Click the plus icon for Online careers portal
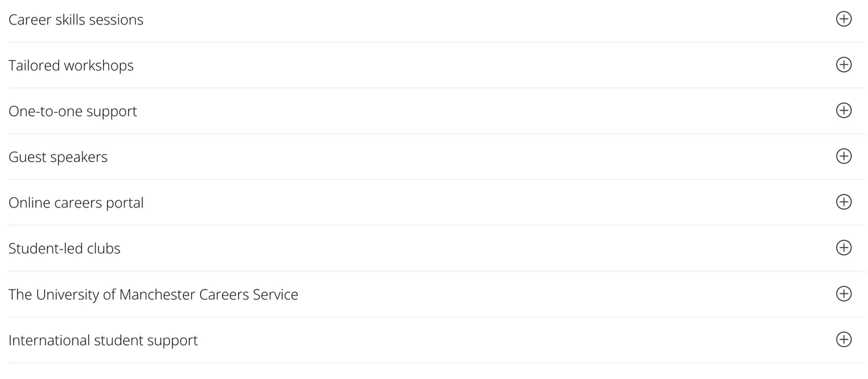Screen dimensions: 868x379 (x=844, y=202)
